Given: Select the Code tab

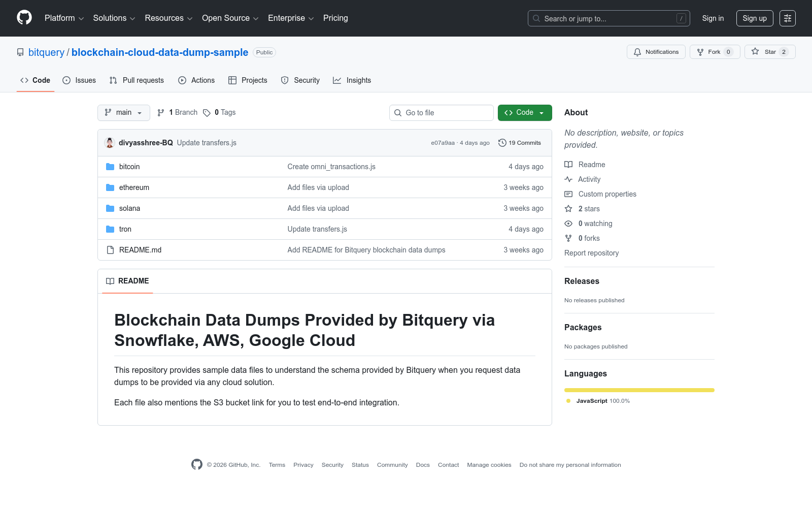Looking at the screenshot, I should (x=35, y=80).
